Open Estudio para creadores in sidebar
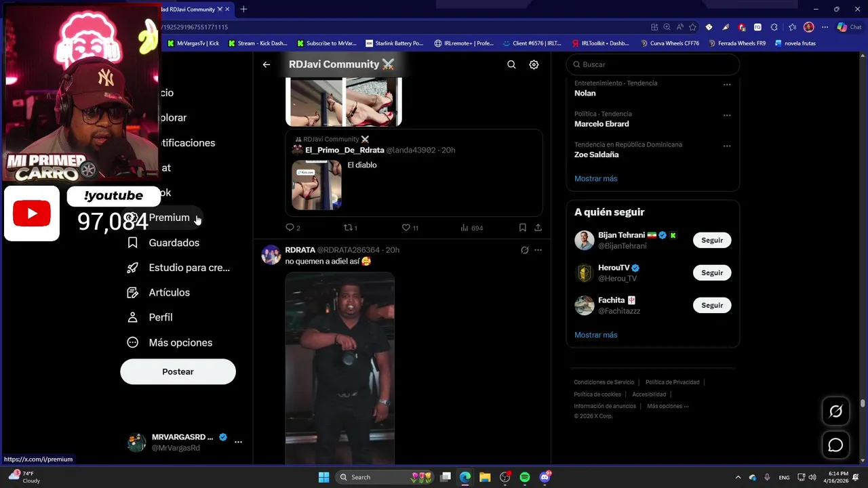This screenshot has height=488, width=868. 178,268
